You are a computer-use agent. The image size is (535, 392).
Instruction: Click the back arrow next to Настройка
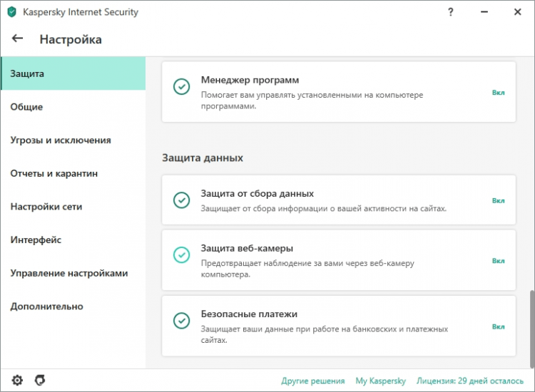point(18,39)
